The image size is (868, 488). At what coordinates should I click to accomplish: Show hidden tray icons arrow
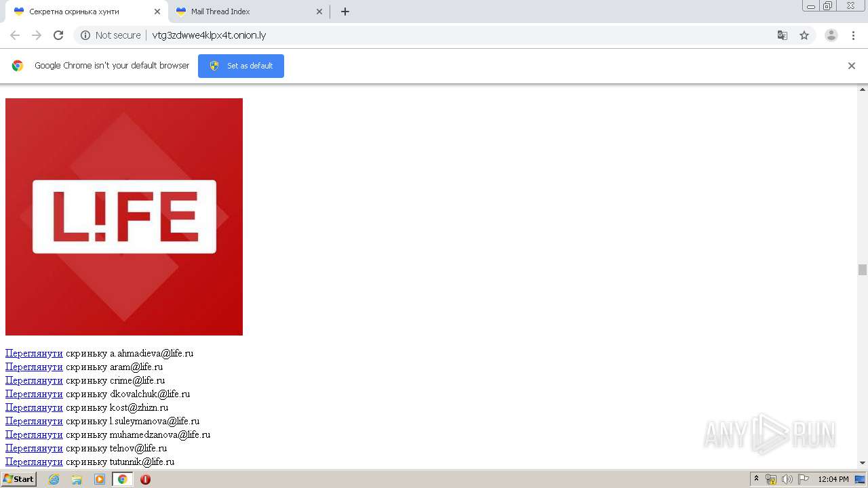tap(756, 479)
